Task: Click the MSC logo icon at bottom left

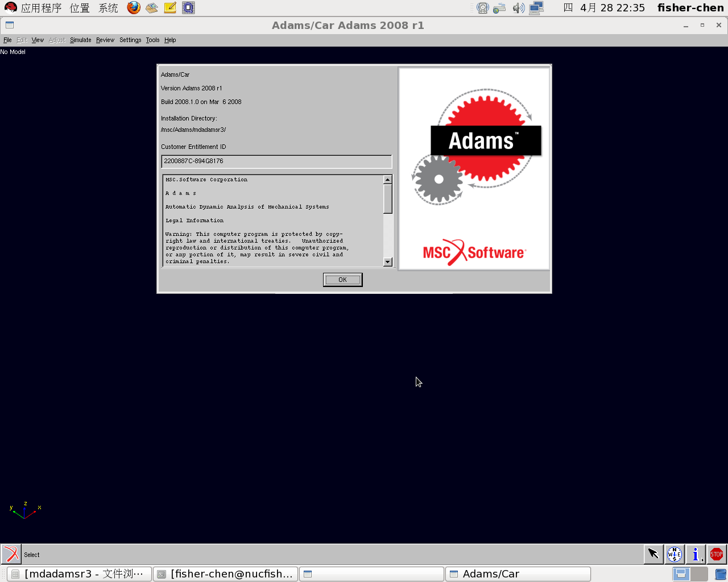Action: 11,554
